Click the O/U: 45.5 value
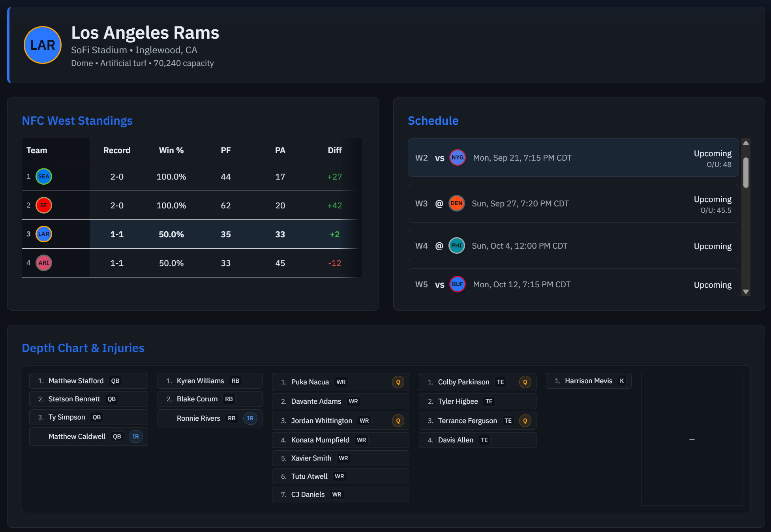 click(716, 210)
